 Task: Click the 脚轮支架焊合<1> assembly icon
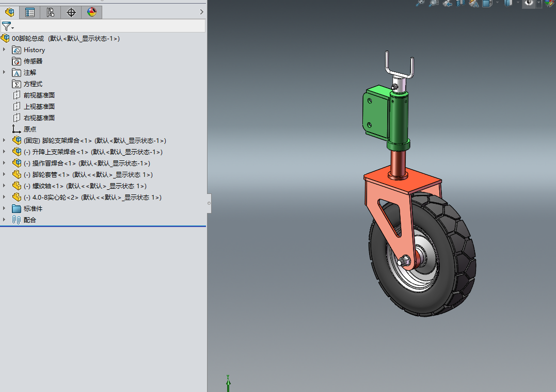pyautogui.click(x=17, y=140)
